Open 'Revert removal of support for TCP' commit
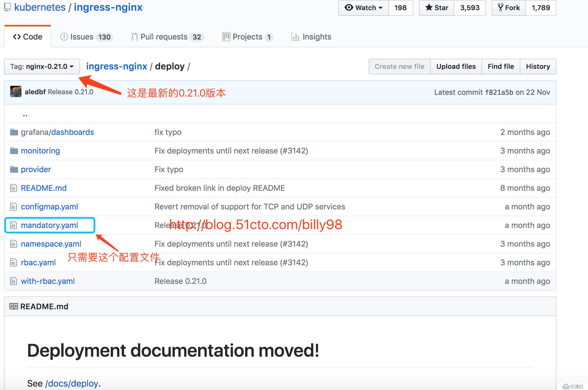The width and height of the screenshot is (588, 390). 250,207
